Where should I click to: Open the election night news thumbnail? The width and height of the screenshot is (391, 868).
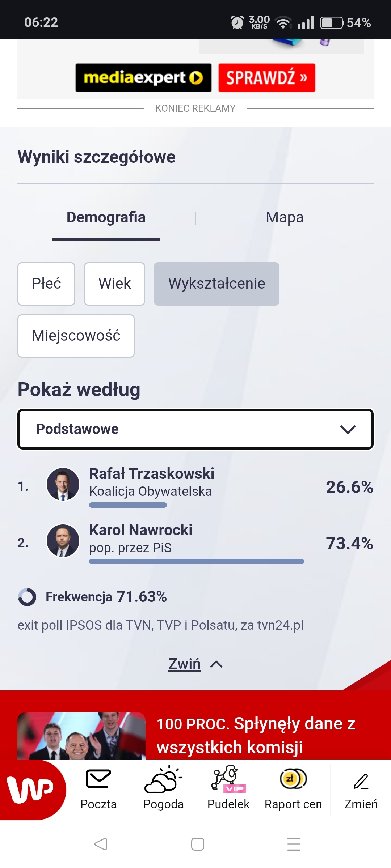[x=81, y=736]
